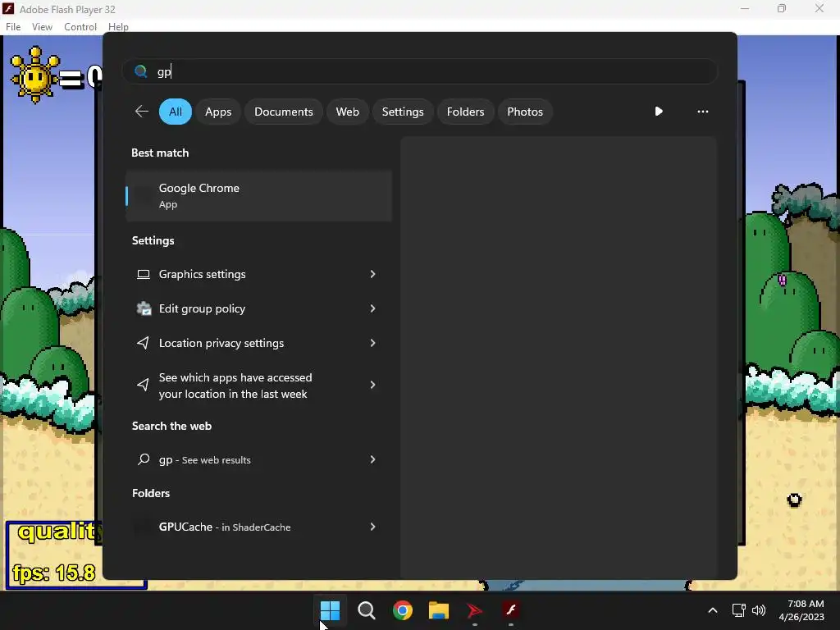This screenshot has height=630, width=840.
Task: Open the Google Chrome best match result
Action: pos(258,195)
